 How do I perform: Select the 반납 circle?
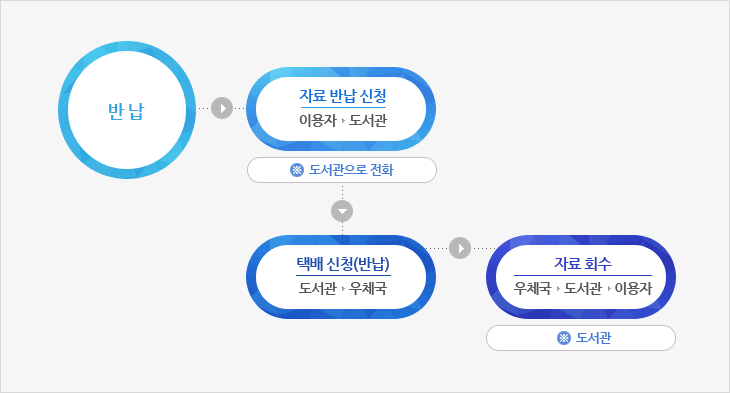[127, 110]
